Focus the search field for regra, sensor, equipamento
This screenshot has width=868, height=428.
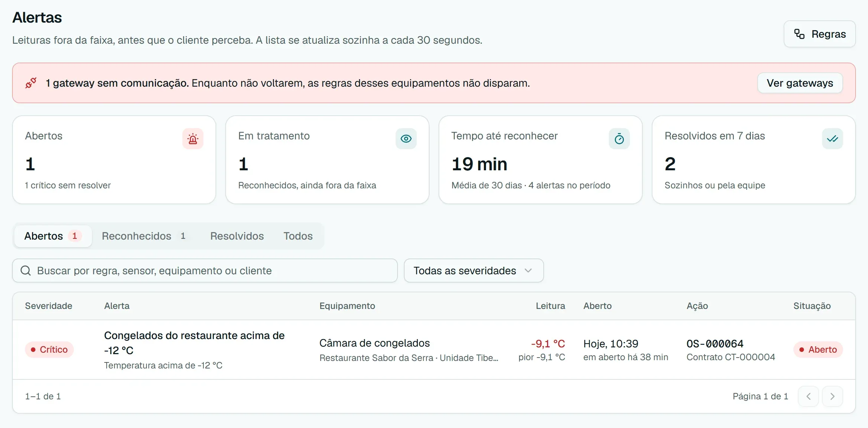point(205,271)
